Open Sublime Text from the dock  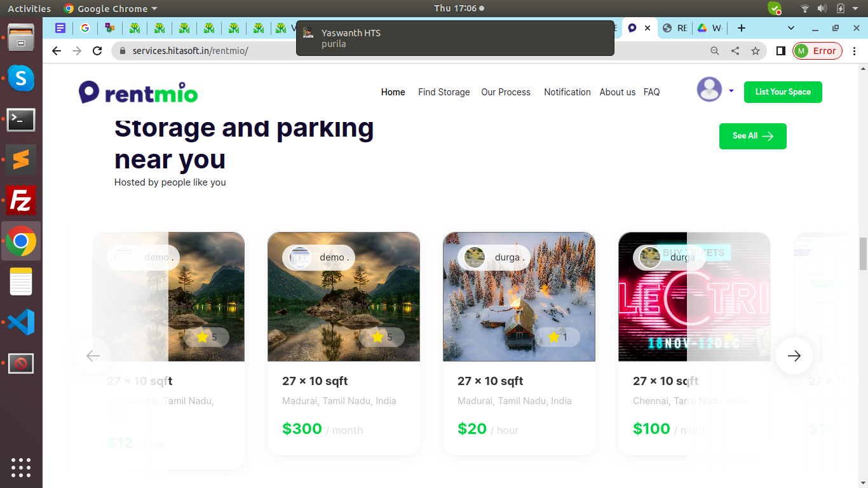click(x=21, y=159)
